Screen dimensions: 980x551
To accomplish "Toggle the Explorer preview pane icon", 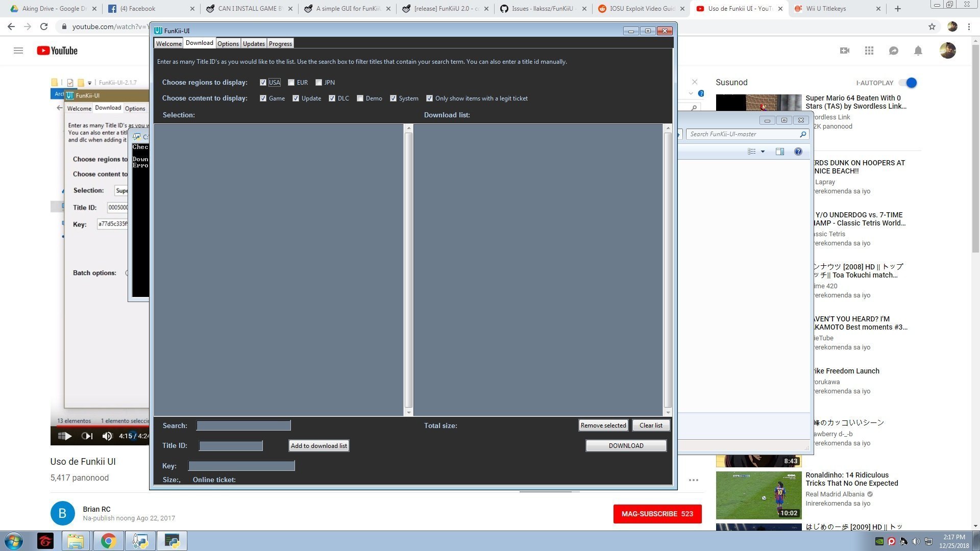I will point(780,152).
